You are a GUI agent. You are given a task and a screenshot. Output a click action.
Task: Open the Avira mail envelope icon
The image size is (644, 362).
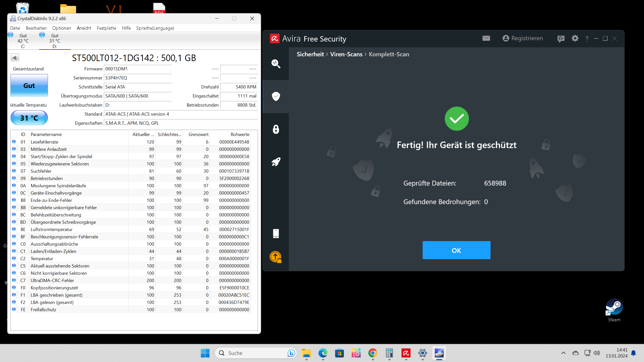pos(486,38)
